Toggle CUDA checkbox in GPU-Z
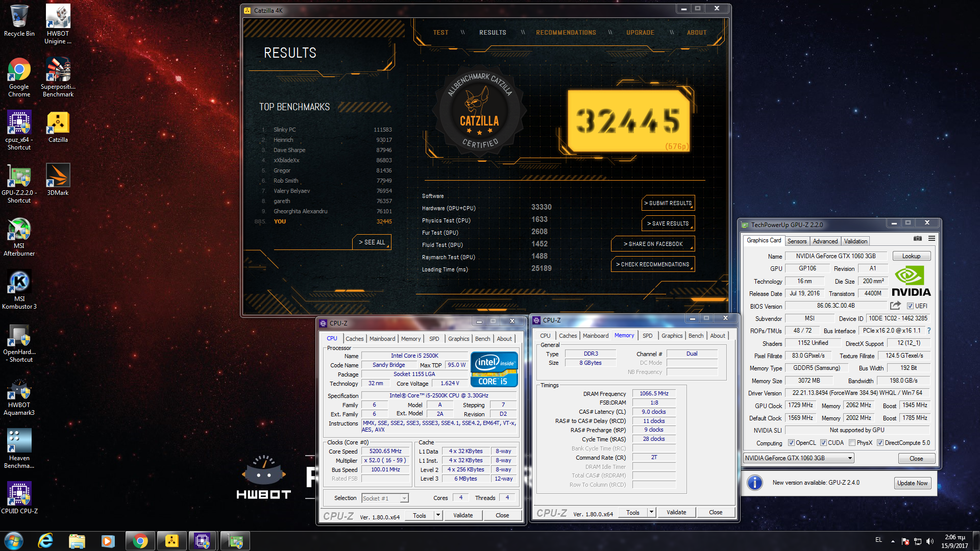980x551 pixels. [x=823, y=443]
